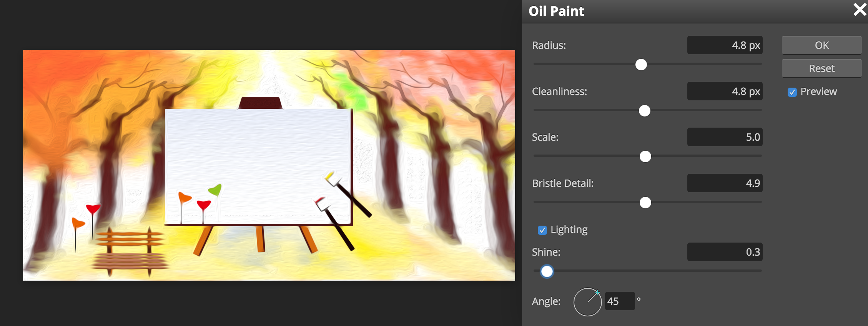Focus the Scale value field
Screen dimensions: 868x326
click(x=725, y=137)
